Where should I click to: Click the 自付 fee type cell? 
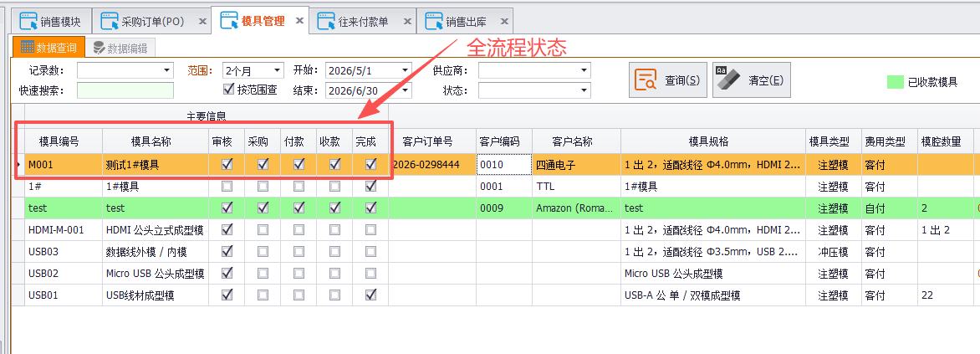pyautogui.click(x=889, y=208)
